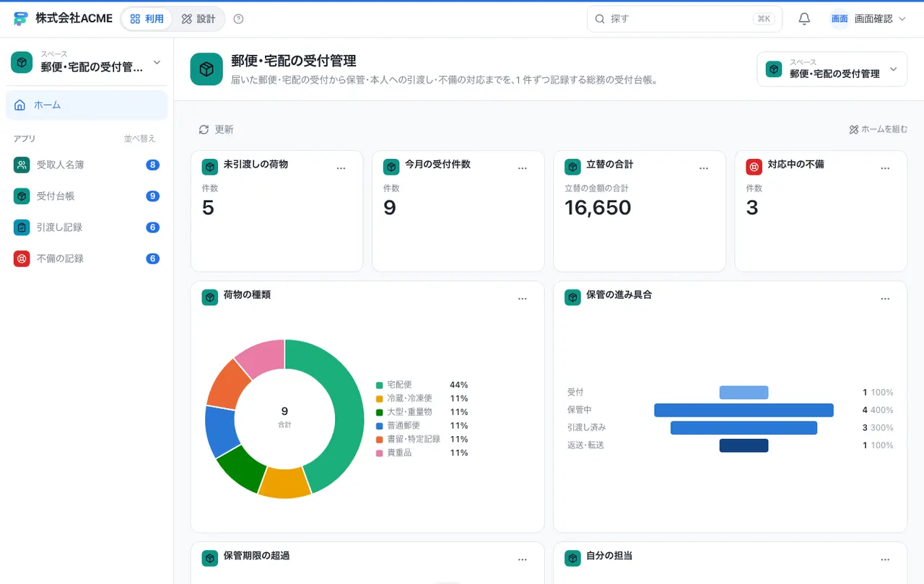The height and width of the screenshot is (584, 924).
Task: Toggle 宅配便 legend entry in donut chart
Action: pos(422,385)
